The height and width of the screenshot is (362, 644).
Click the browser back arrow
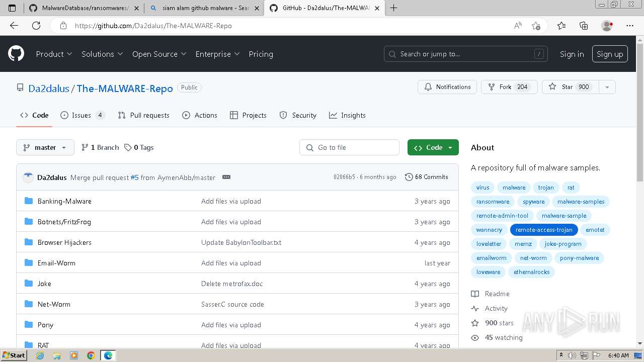tap(14, 26)
